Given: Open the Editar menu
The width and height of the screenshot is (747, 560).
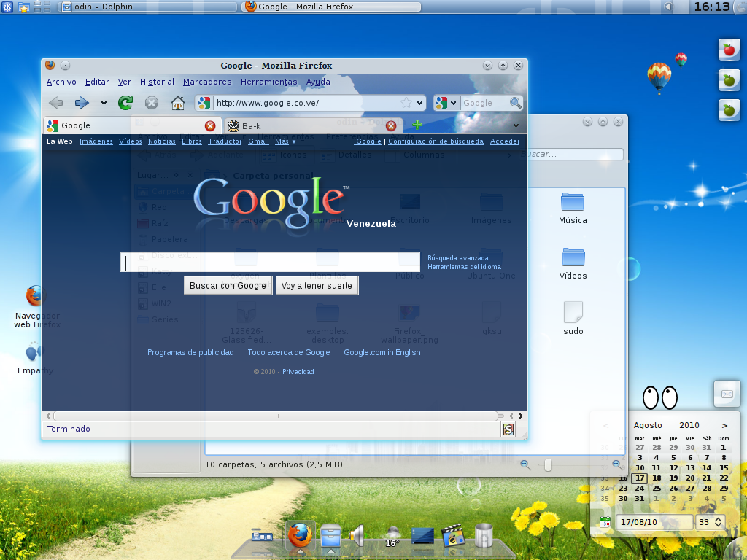Looking at the screenshot, I should tap(97, 82).
